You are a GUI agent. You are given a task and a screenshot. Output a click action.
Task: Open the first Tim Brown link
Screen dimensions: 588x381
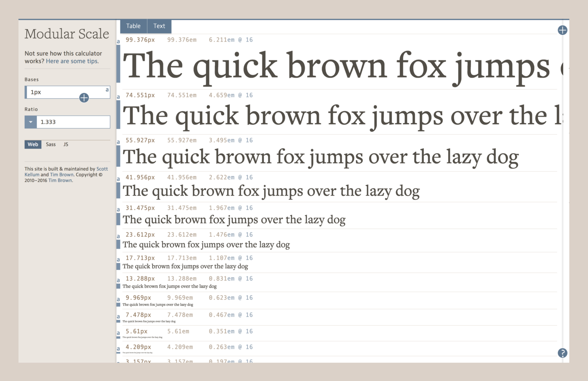[x=62, y=175]
